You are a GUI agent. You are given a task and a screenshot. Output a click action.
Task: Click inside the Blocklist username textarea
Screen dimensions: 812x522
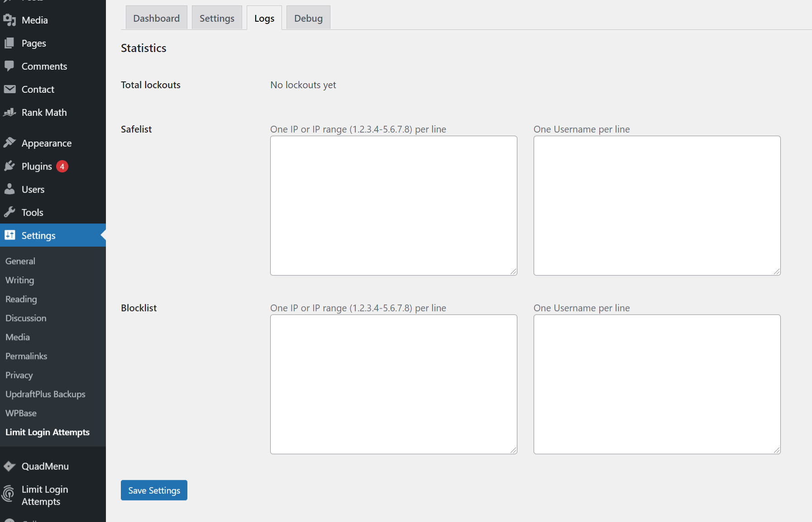656,384
